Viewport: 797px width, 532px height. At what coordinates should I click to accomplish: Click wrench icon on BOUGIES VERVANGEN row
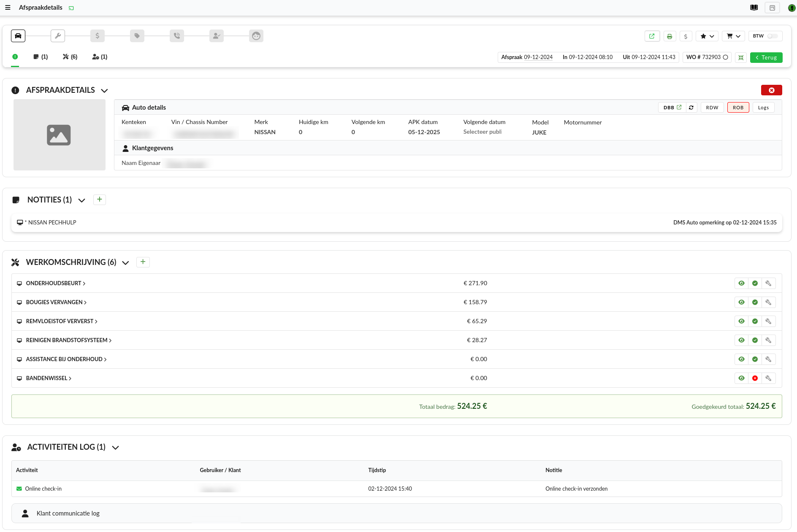(768, 302)
